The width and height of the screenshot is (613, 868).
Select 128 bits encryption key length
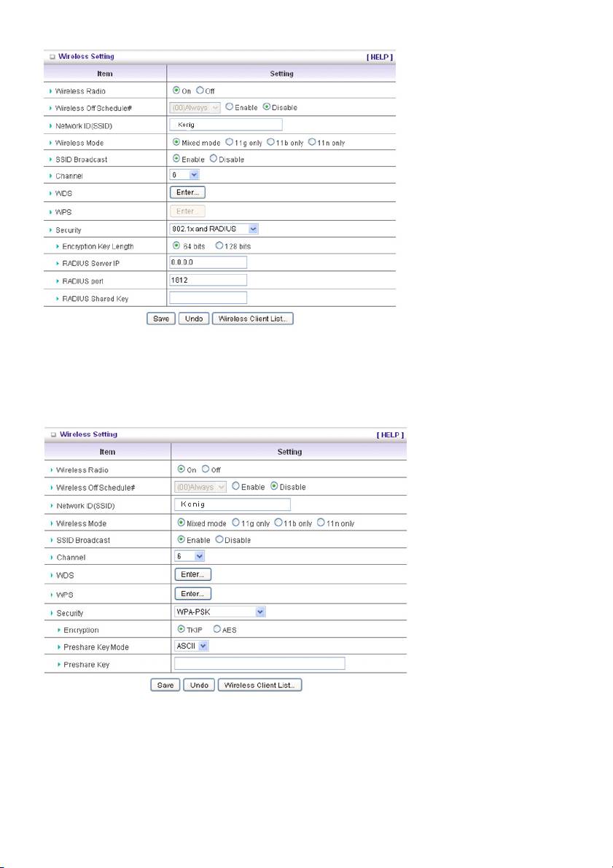[219, 246]
